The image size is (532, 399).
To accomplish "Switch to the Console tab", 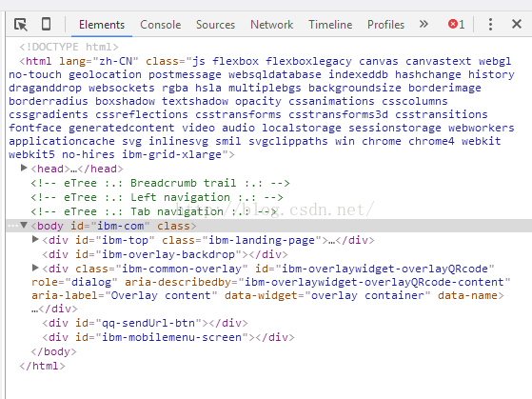I will click(161, 25).
